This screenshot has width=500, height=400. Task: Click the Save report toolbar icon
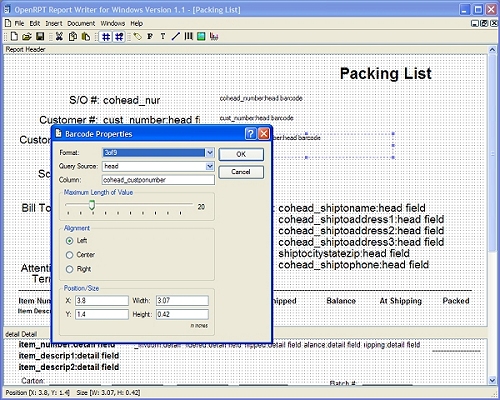click(x=40, y=36)
